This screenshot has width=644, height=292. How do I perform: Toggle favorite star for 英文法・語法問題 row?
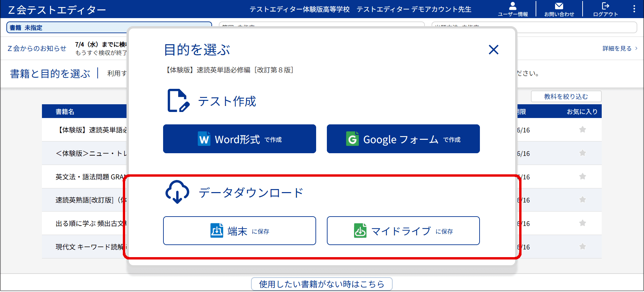pos(582,177)
